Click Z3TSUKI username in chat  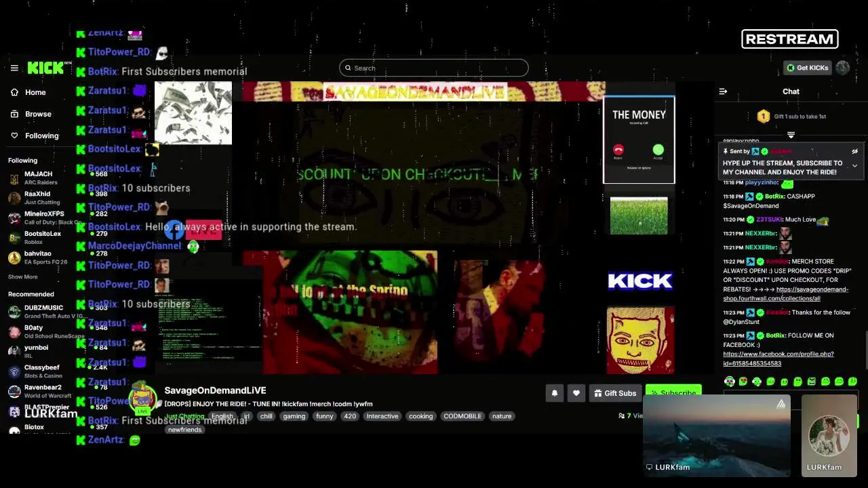point(769,220)
